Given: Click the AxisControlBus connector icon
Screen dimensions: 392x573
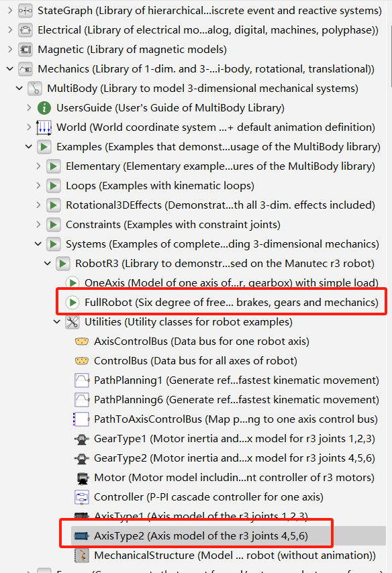Looking at the screenshot, I should click(81, 342).
